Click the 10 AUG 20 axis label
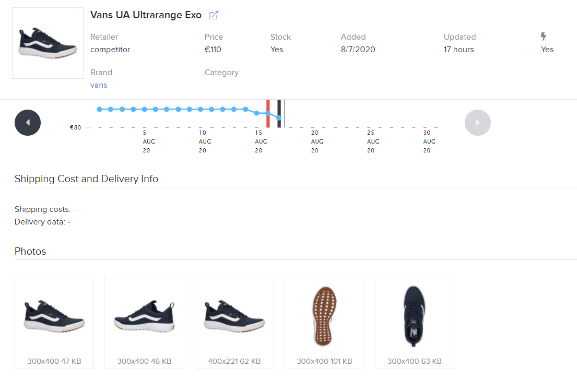Image resolution: width=577 pixels, height=392 pixels. coord(205,141)
